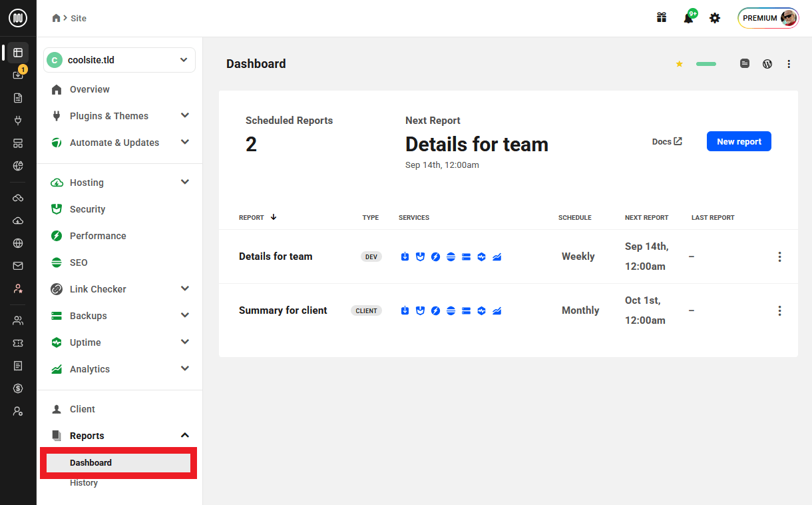Click the cloud-link icon in left rail
The height and width of the screenshot is (505, 812).
tap(18, 198)
